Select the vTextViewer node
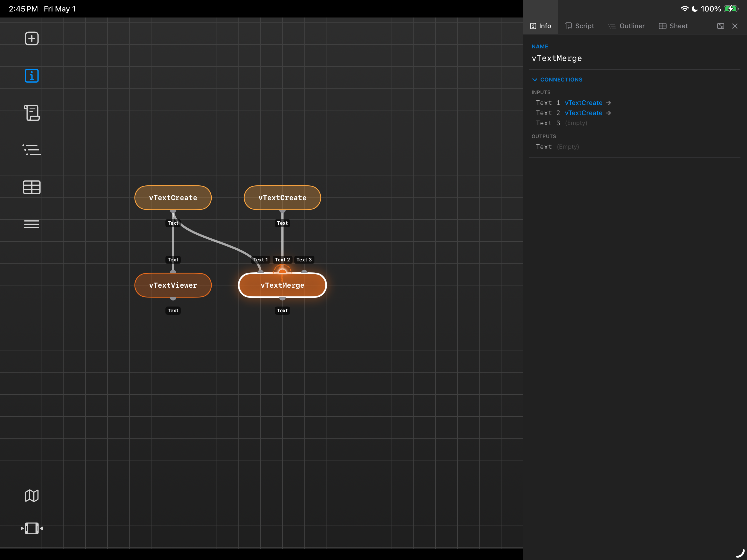The image size is (747, 560). click(173, 285)
